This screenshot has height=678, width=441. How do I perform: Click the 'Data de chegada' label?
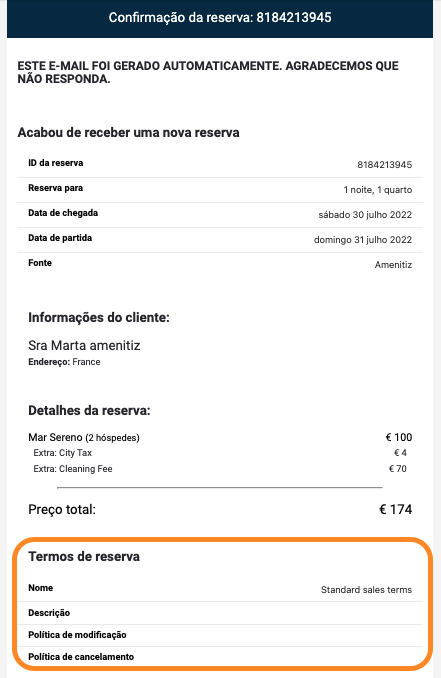pos(63,213)
